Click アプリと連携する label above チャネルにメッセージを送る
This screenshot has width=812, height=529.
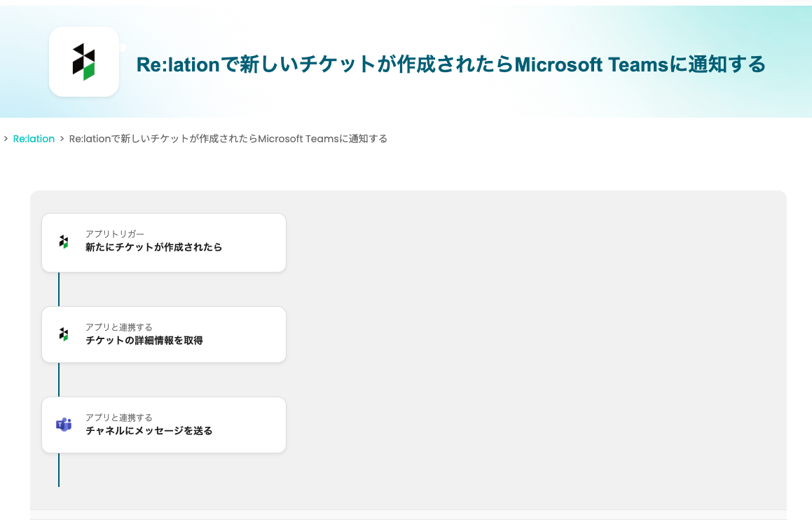pyautogui.click(x=118, y=417)
